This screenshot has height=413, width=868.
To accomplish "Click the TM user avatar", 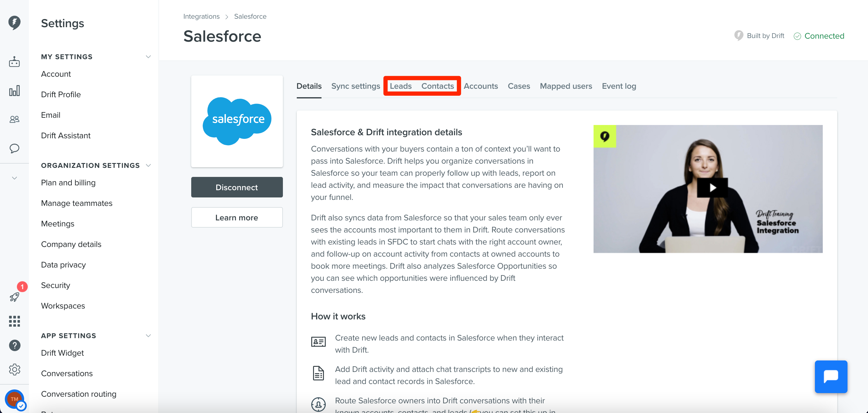I will [x=14, y=399].
